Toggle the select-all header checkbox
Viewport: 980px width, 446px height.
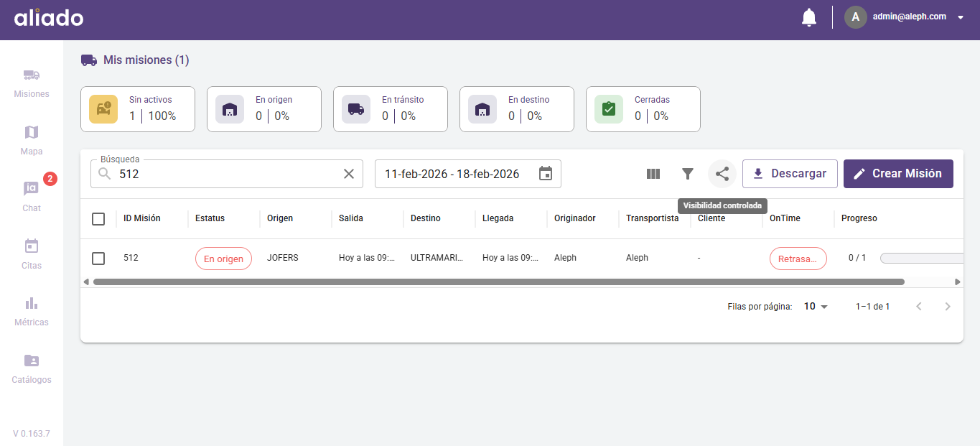pos(98,219)
